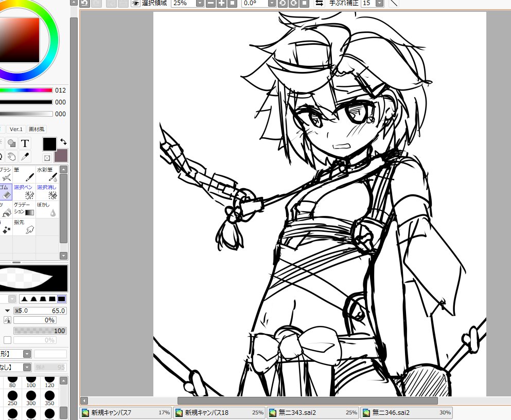
Task: Select the 消しゴム eraser tool
Action: (6, 192)
